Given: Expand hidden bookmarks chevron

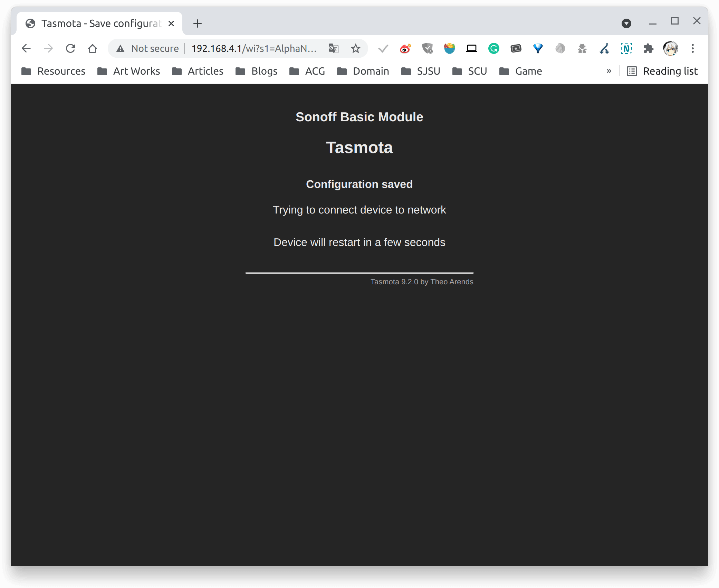Looking at the screenshot, I should point(609,71).
